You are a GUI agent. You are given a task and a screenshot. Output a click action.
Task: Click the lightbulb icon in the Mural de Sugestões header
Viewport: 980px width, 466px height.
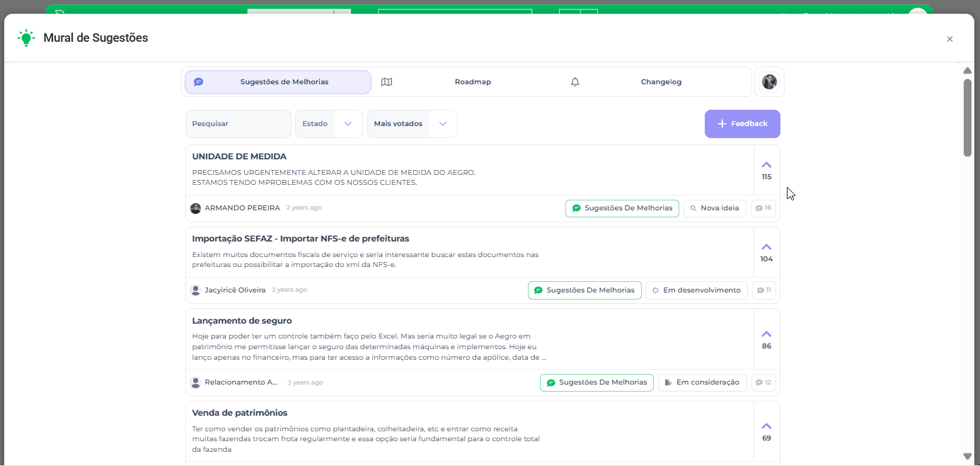(26, 38)
